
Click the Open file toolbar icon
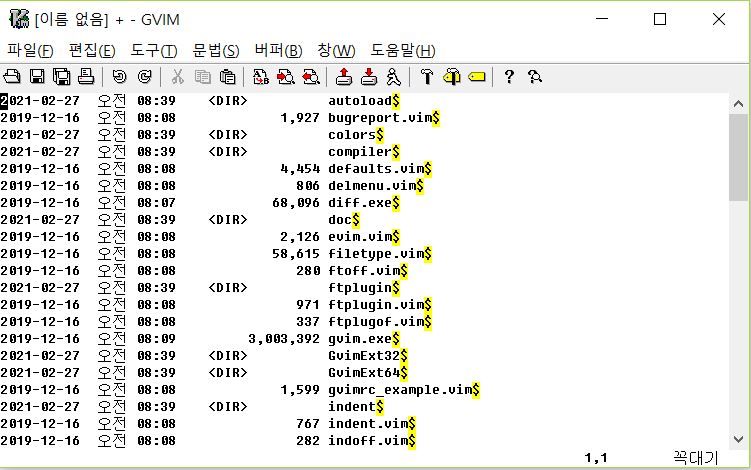tap(12, 77)
